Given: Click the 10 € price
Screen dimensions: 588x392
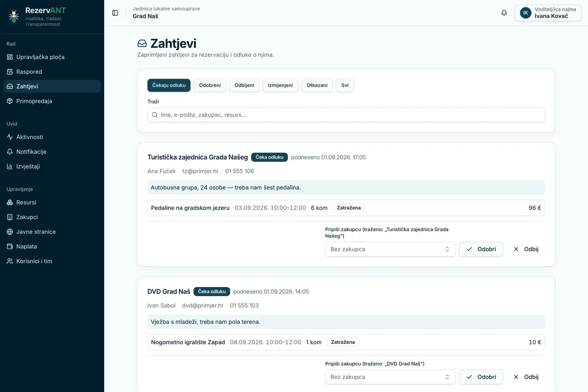Looking at the screenshot, I should pyautogui.click(x=535, y=342).
